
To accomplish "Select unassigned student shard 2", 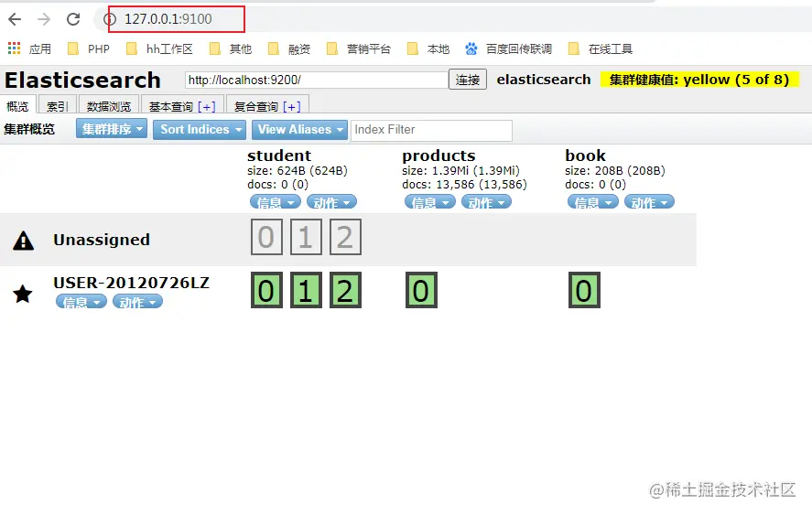I will (x=345, y=237).
